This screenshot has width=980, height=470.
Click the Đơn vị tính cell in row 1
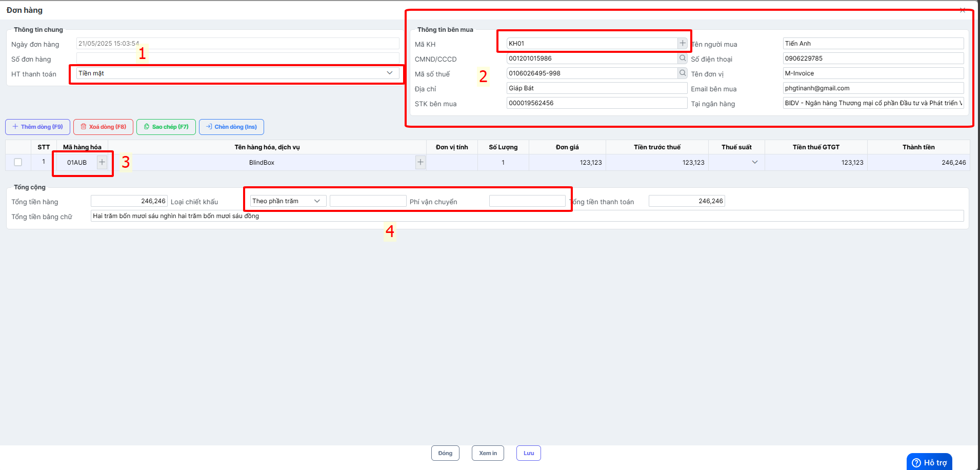pos(452,162)
